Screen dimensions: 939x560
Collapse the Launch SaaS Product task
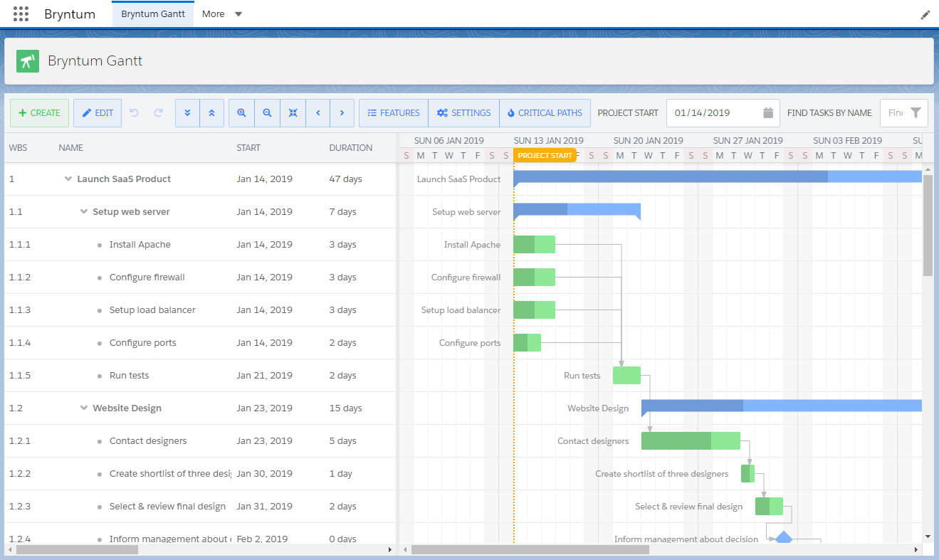68,179
